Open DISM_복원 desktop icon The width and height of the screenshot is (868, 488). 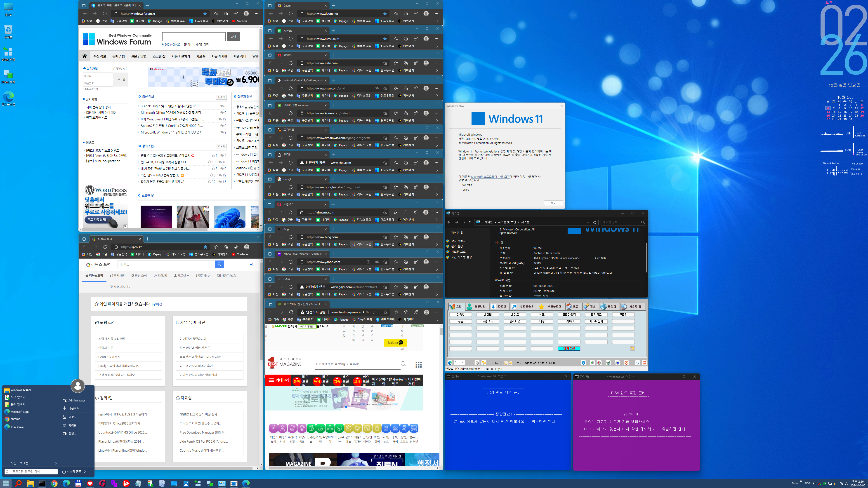point(8,76)
